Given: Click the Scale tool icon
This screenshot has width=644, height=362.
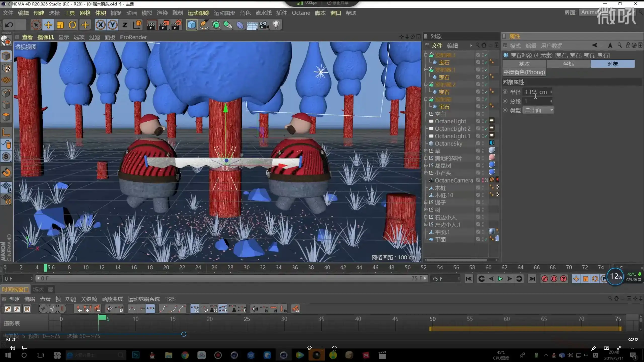Looking at the screenshot, I should 60,25.
